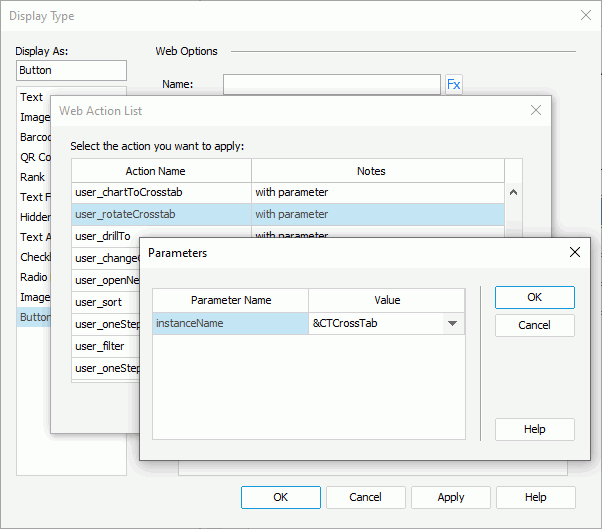Close the Web Action List dialog
The image size is (602, 529).
pyautogui.click(x=536, y=110)
